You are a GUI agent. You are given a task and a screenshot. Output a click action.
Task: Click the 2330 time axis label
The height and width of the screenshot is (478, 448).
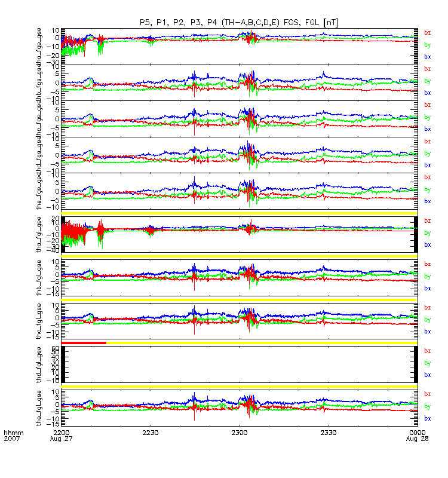point(328,433)
